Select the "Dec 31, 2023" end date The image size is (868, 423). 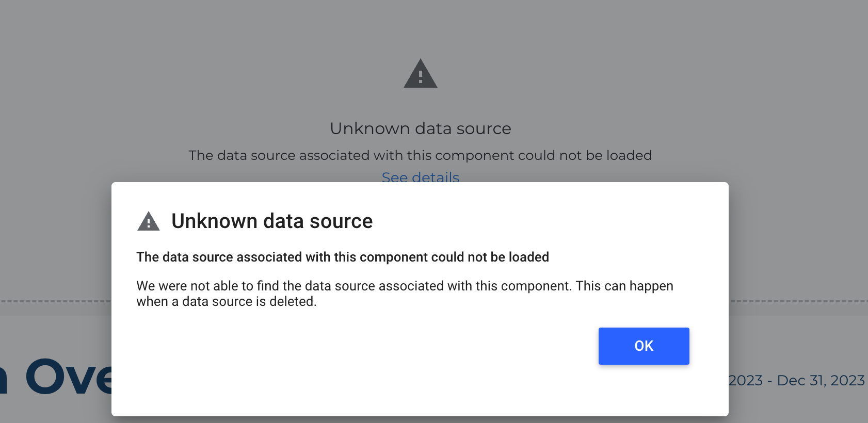click(x=821, y=381)
